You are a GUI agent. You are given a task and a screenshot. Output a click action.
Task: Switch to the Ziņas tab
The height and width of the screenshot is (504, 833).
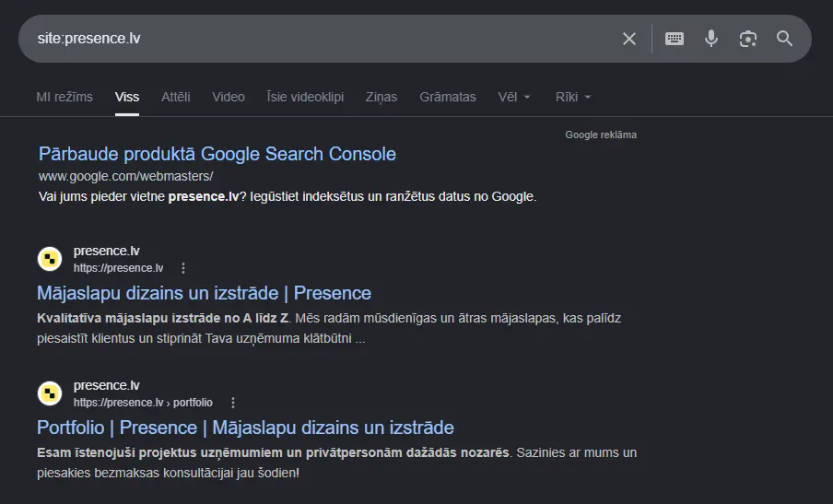[x=381, y=97]
